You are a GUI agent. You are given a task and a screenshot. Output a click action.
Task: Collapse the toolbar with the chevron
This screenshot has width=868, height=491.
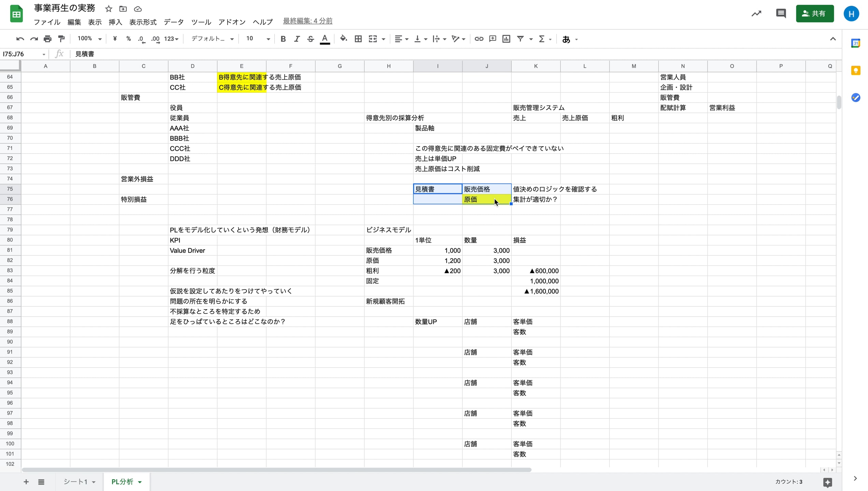(x=833, y=39)
